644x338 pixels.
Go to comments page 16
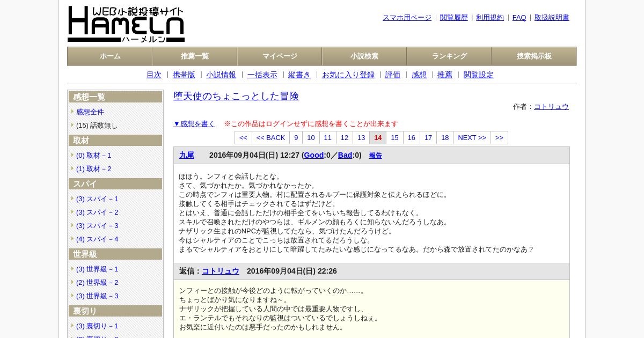412,138
